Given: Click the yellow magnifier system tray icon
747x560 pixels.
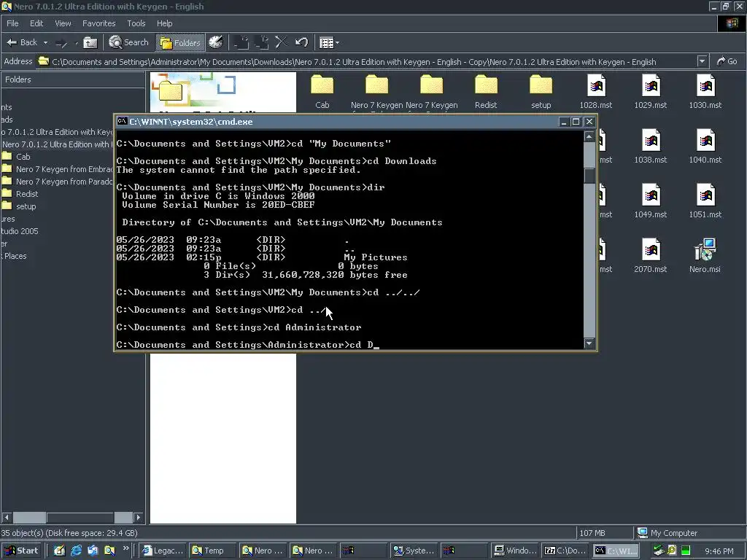Looking at the screenshot, I should (672, 551).
